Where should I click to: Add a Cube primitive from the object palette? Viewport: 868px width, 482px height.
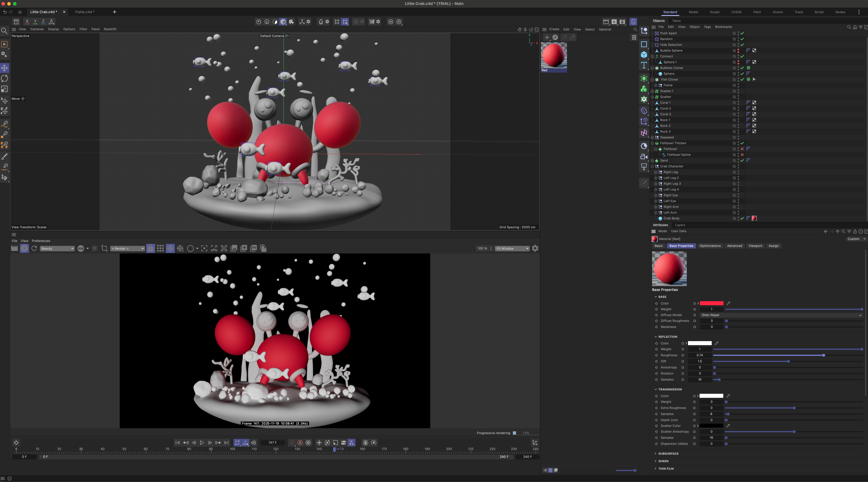pyautogui.click(x=644, y=55)
